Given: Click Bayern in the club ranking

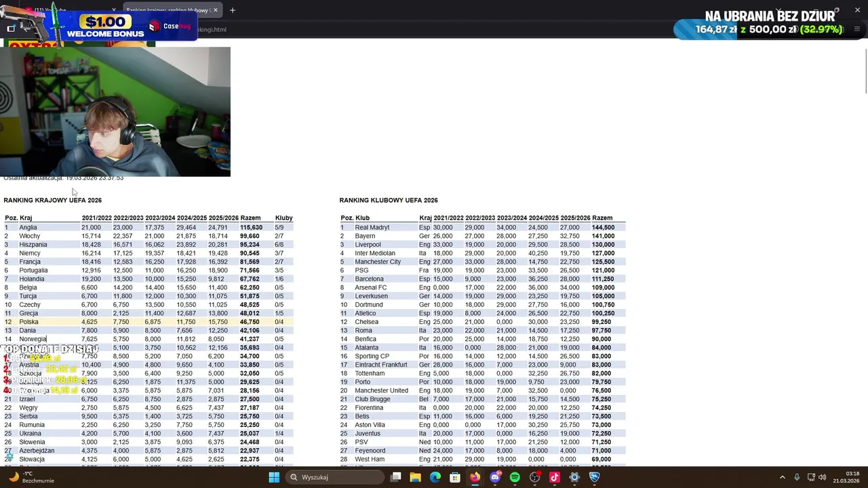Looking at the screenshot, I should click(365, 236).
